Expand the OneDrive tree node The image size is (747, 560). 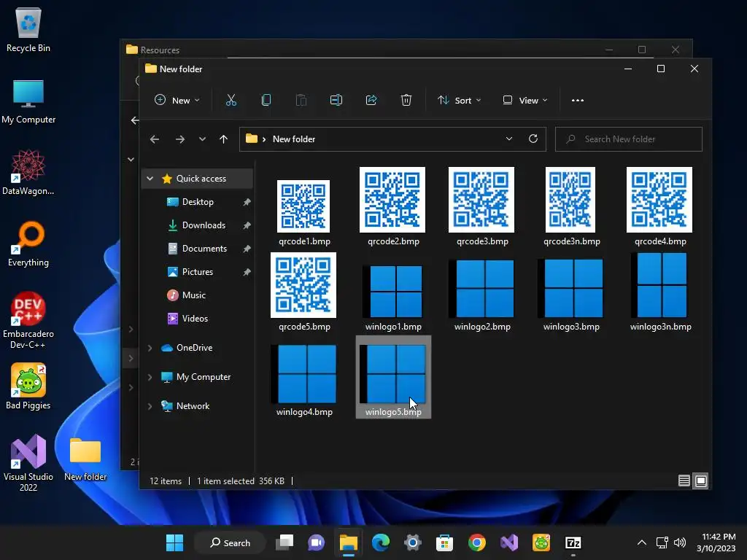(x=150, y=348)
